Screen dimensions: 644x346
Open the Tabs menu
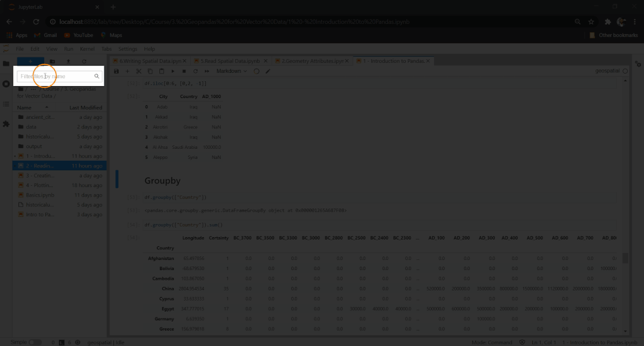pyautogui.click(x=106, y=49)
